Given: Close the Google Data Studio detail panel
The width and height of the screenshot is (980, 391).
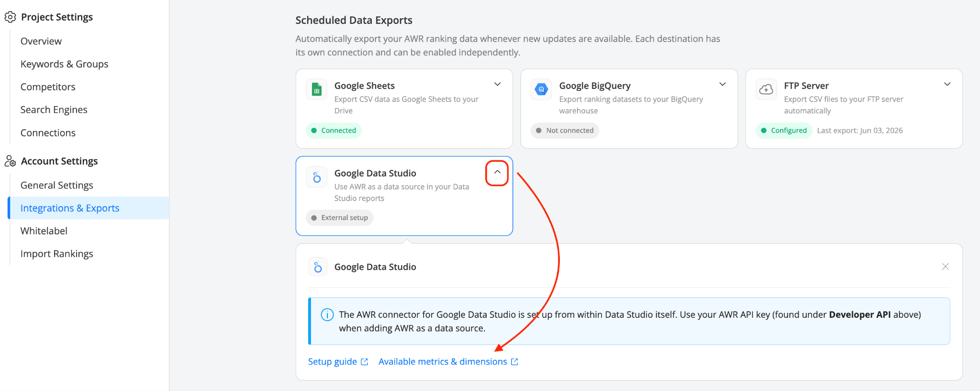Looking at the screenshot, I should 945,267.
